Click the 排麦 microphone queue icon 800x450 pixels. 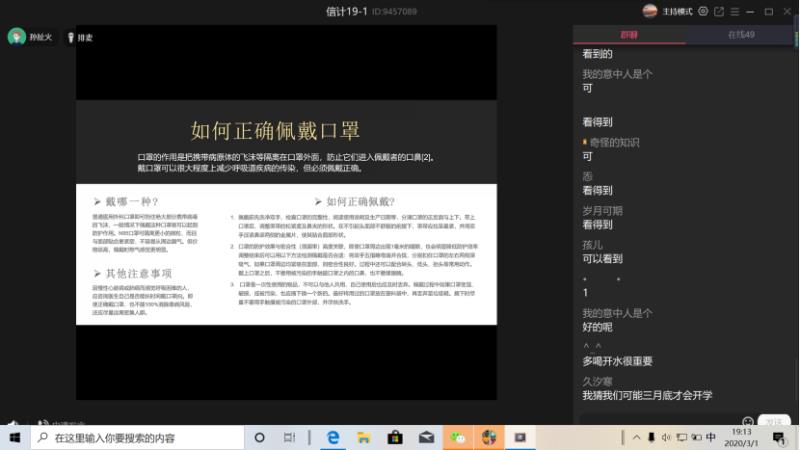tap(71, 37)
